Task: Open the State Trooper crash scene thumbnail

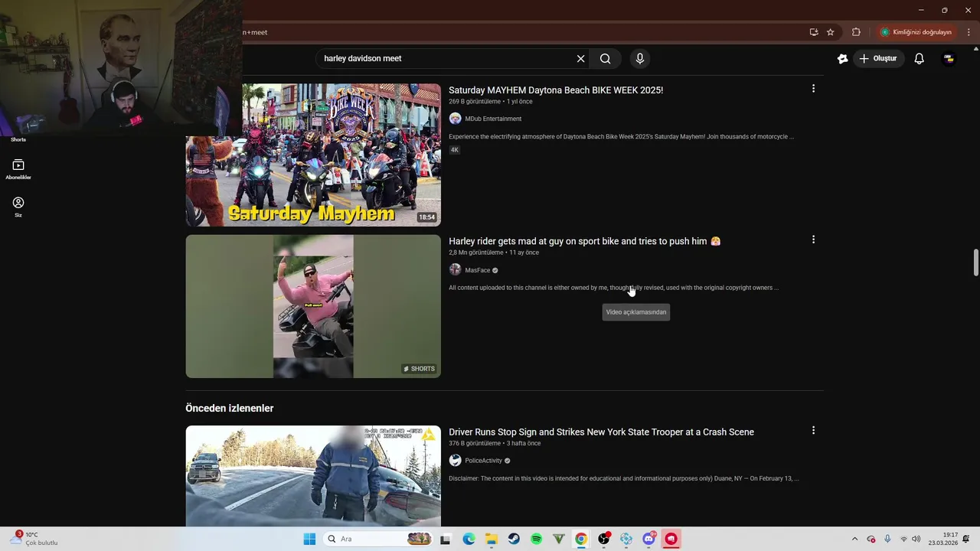Action: 313,476
